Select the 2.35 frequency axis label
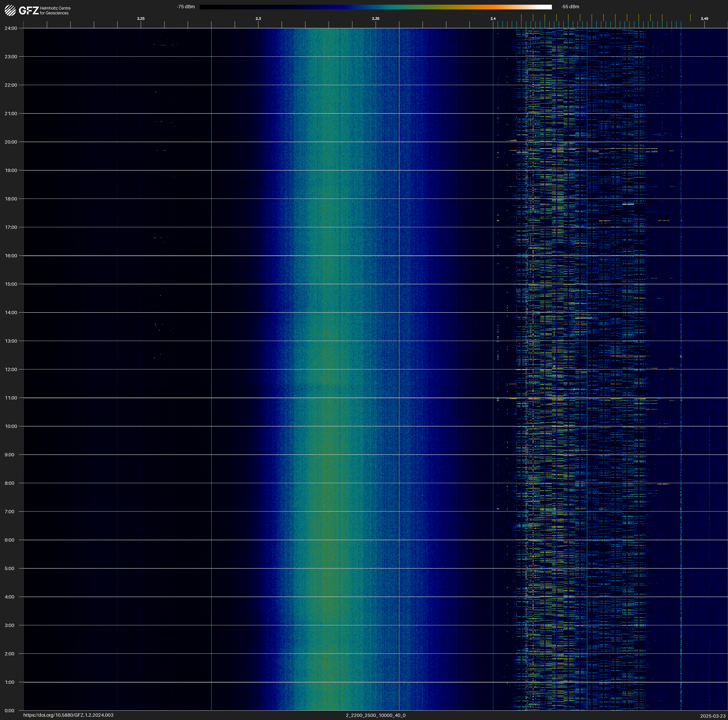This screenshot has width=728, height=720. (376, 19)
